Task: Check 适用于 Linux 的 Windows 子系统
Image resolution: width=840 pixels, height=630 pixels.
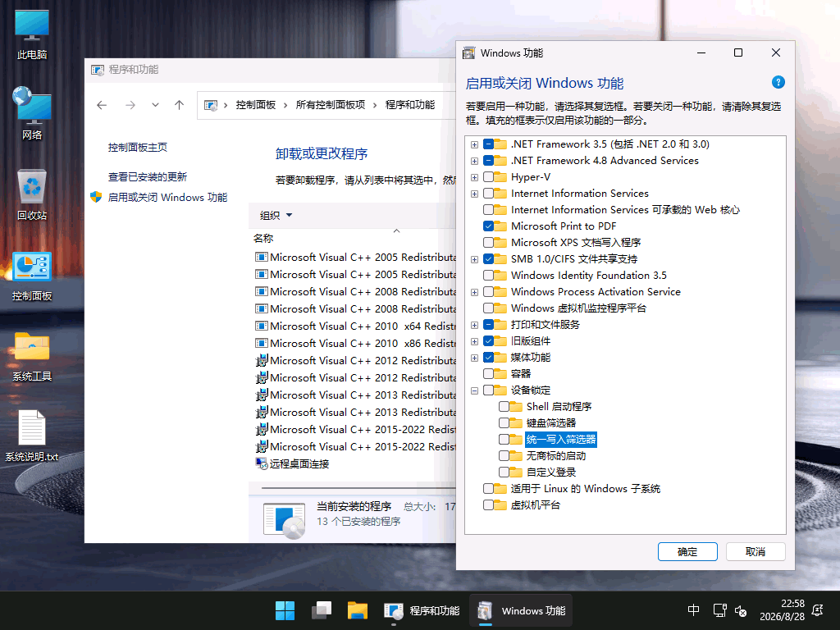Action: [489, 489]
